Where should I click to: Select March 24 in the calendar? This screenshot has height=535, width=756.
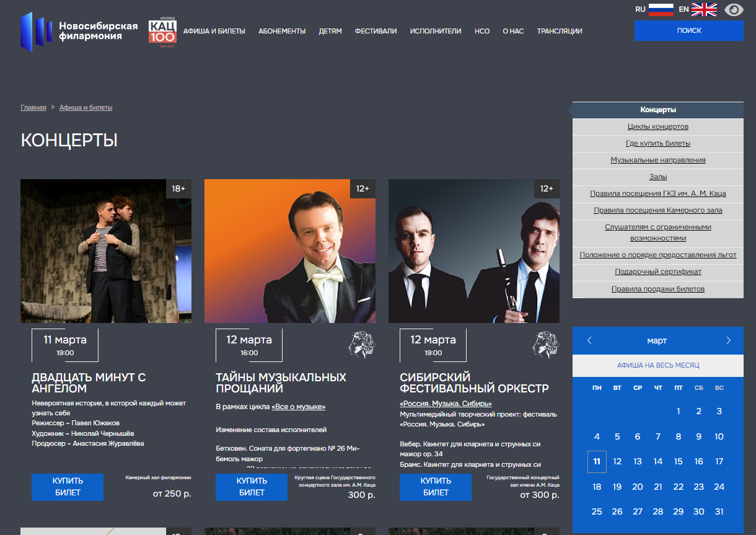719,487
